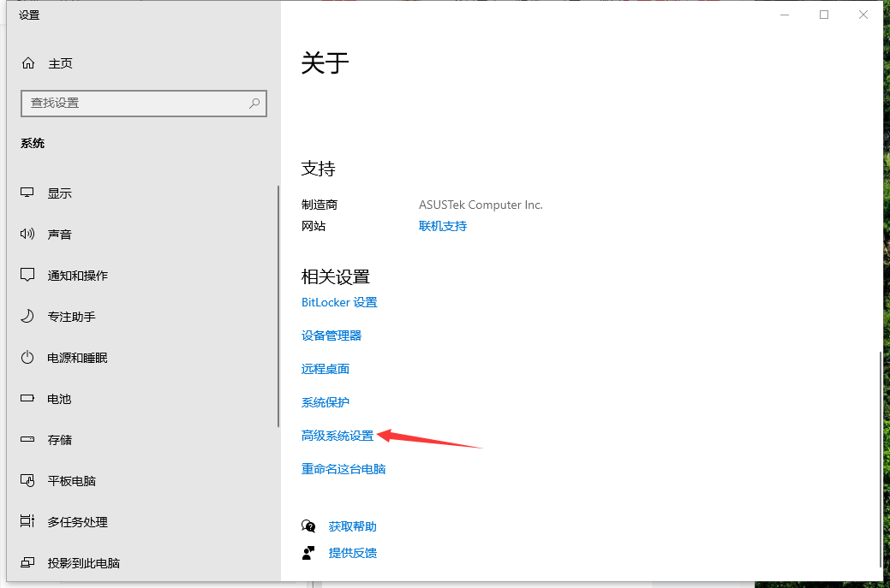Select the 多任务处理 sidebar icon
Image resolution: width=890 pixels, height=588 pixels.
[28, 521]
